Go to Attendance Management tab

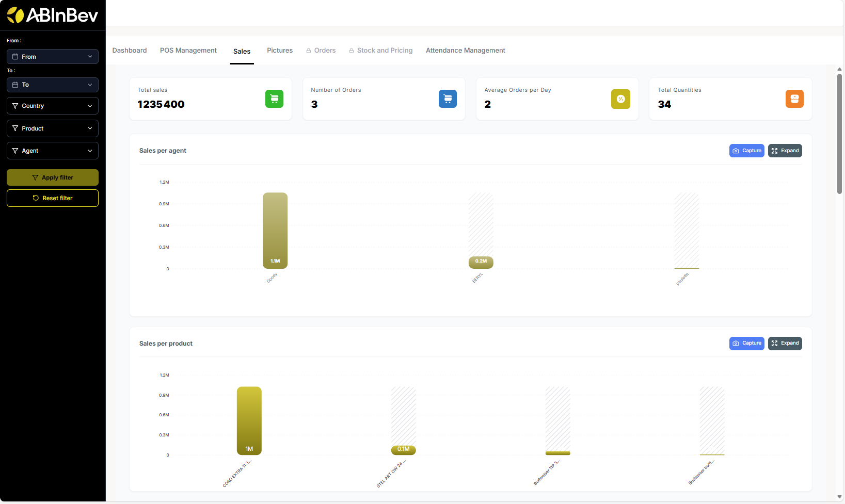point(465,51)
